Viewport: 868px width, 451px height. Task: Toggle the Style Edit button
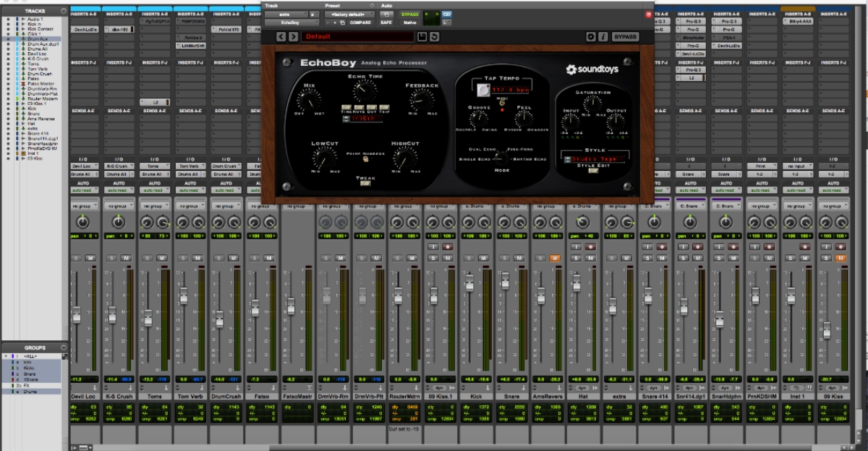click(592, 170)
